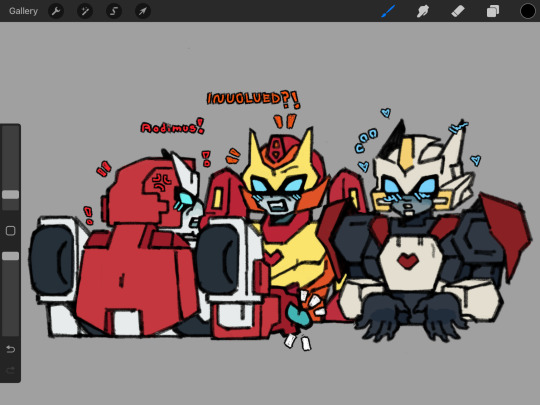
Task: Select the Brush tool
Action: coord(388,11)
